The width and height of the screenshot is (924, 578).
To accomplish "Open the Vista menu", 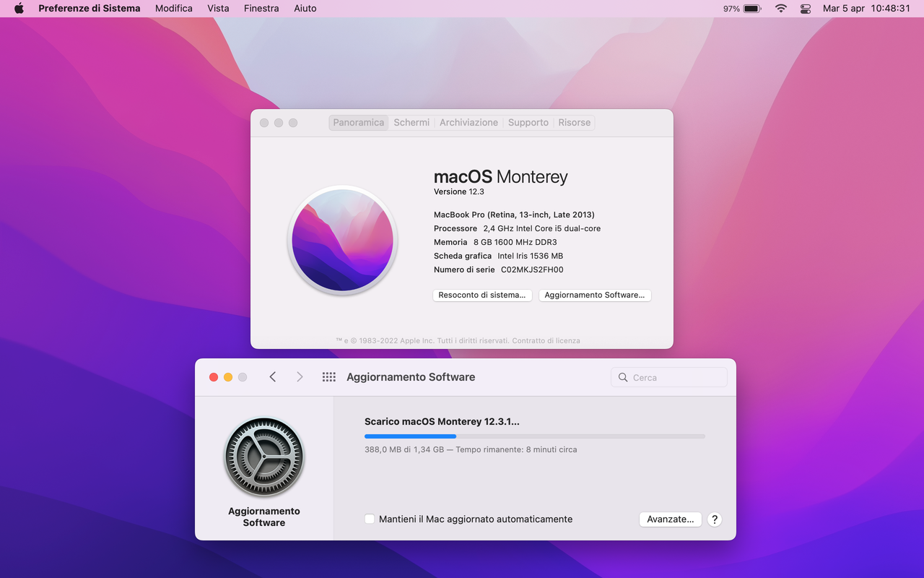I will (x=218, y=9).
